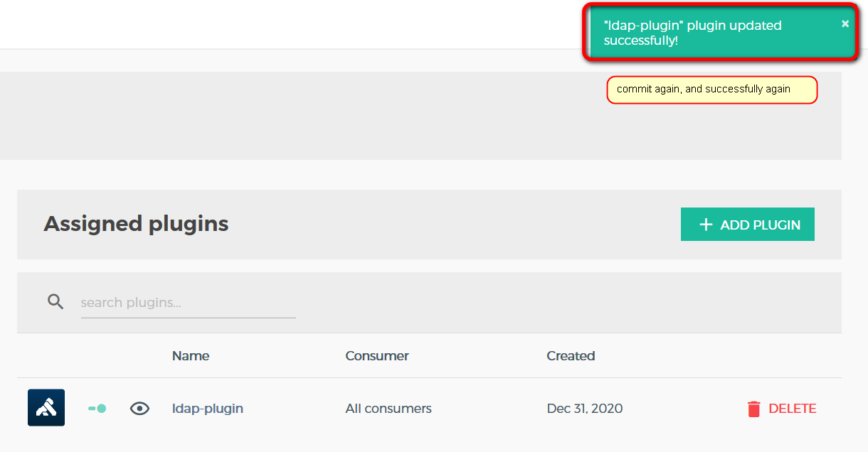Click the Assigned plugins heading
The height and width of the screenshot is (452, 868).
tap(137, 224)
